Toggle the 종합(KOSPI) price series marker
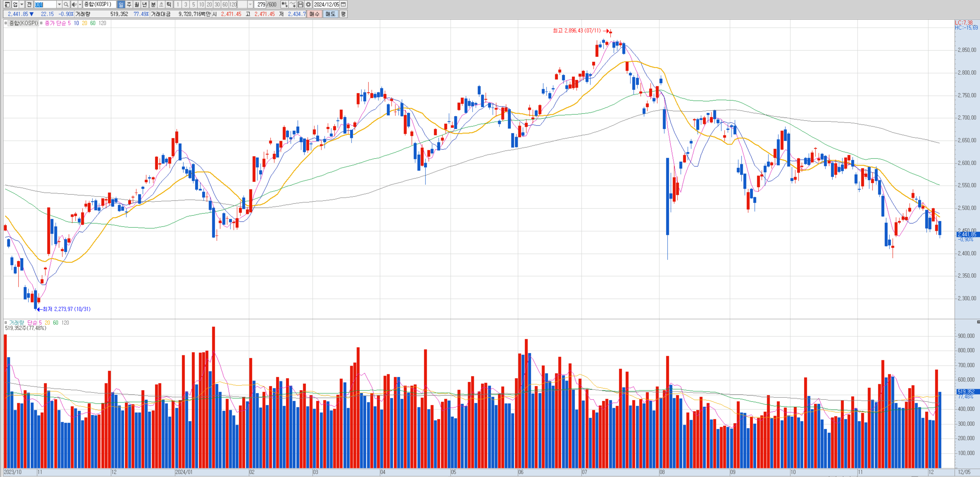This screenshot has height=477, width=980. point(6,23)
